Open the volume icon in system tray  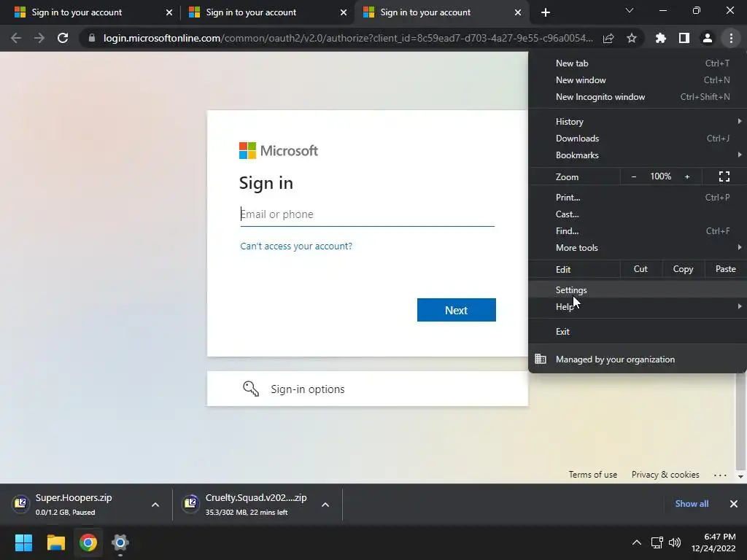click(675, 542)
